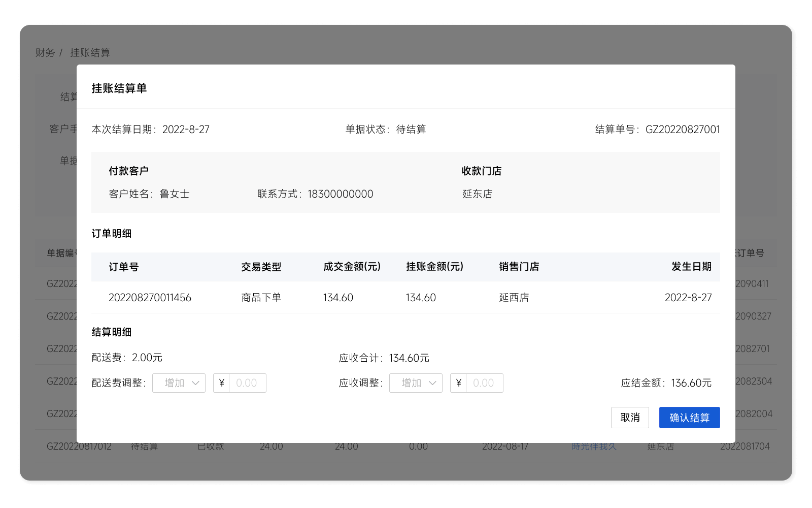812x508 pixels.
Task: Select order number 202208270011456
Action: (x=150, y=298)
